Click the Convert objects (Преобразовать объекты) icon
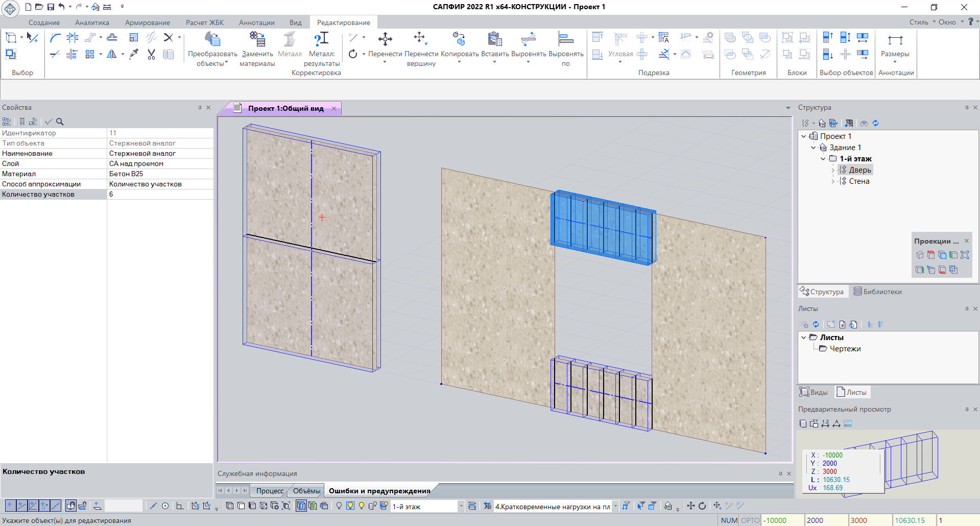The width and height of the screenshot is (980, 526). 212,40
